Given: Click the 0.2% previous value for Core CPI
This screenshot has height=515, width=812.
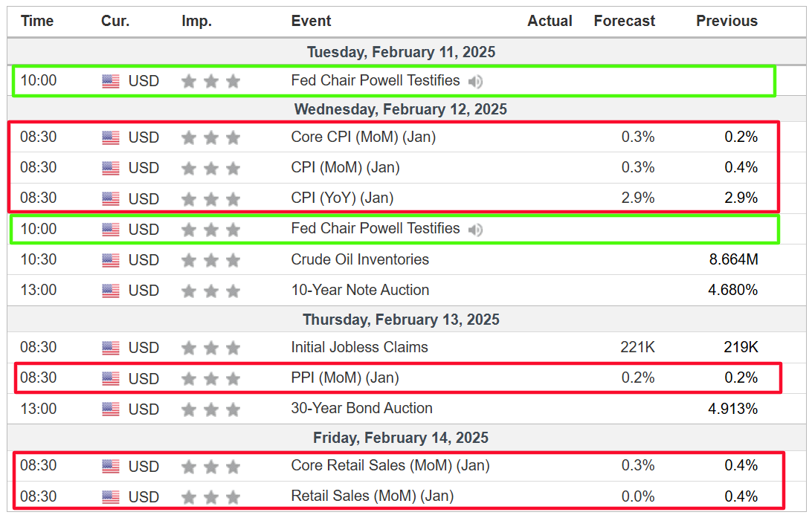Looking at the screenshot, I should (741, 137).
